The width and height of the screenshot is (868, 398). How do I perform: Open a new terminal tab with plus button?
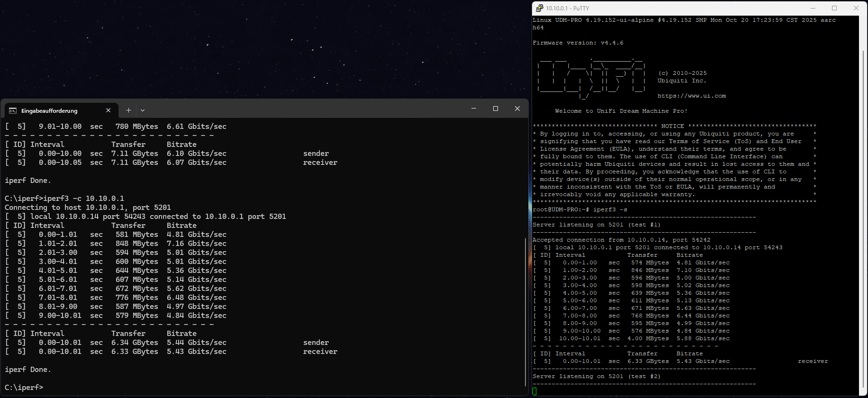click(x=128, y=110)
